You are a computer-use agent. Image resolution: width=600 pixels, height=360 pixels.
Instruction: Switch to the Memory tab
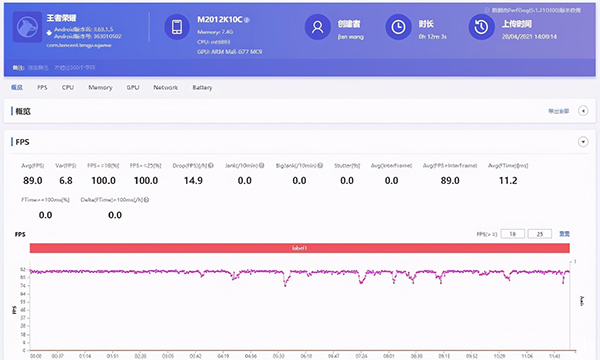(x=100, y=87)
